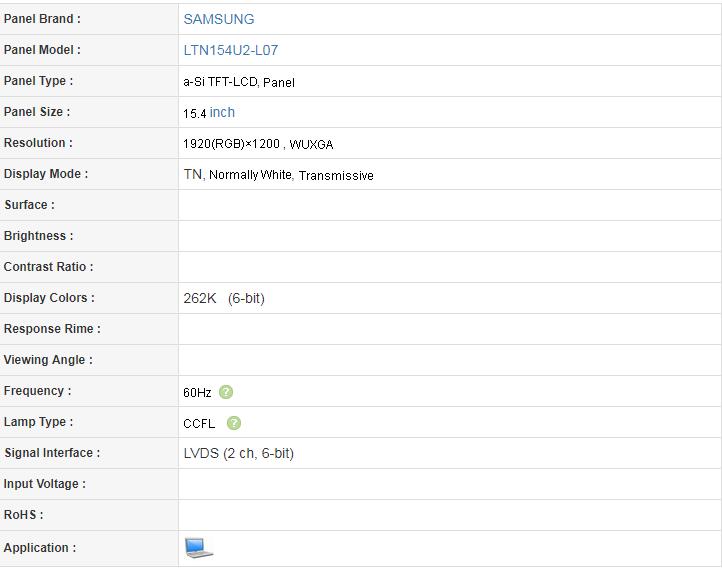Click the Contrast Ratio label
The image size is (722, 569).
[x=48, y=267]
